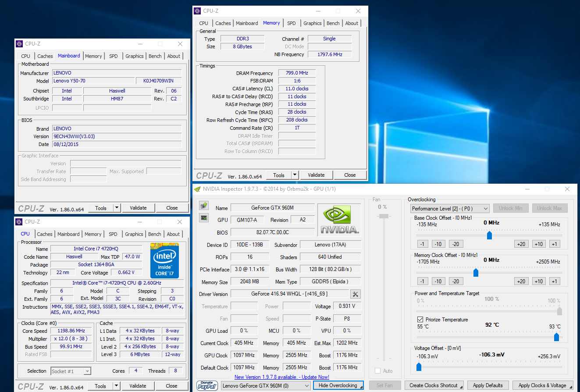Image resolution: width=580 pixels, height=392 pixels.
Task: Enable the Auto fan checkbox
Action: pyautogui.click(x=378, y=371)
